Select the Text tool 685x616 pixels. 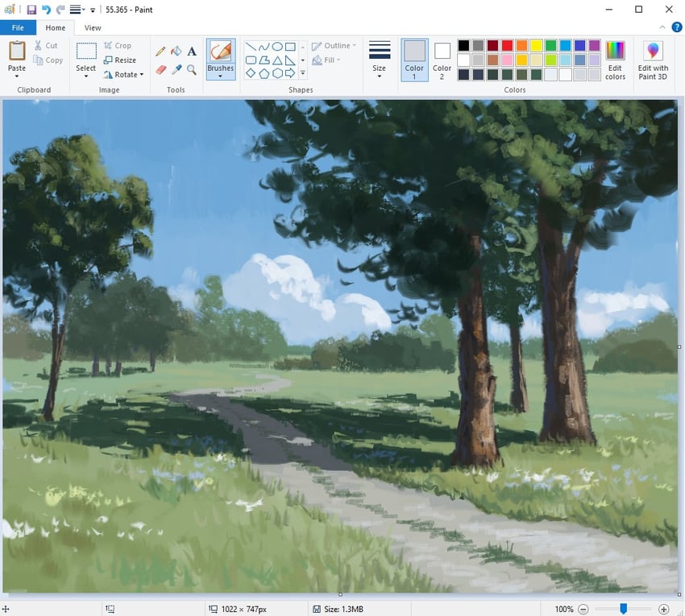(x=191, y=52)
